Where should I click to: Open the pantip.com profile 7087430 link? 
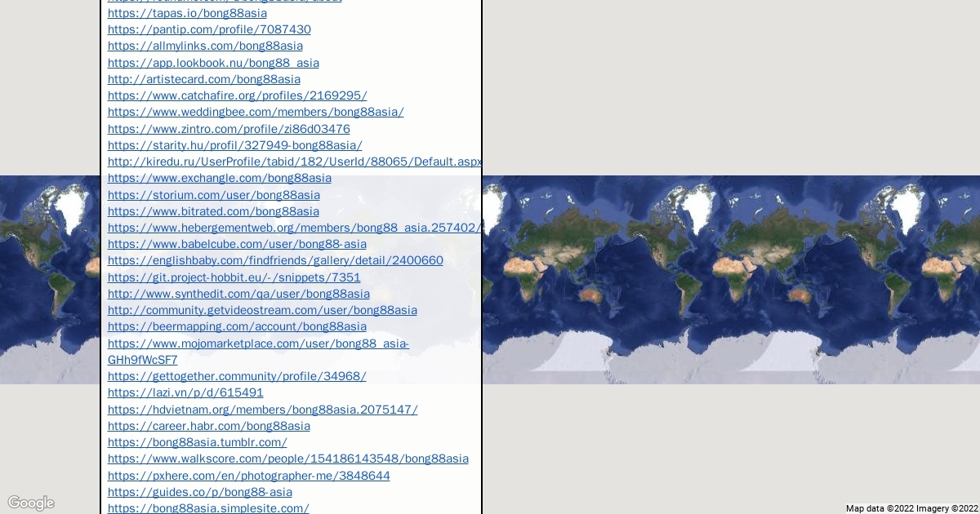click(x=209, y=29)
